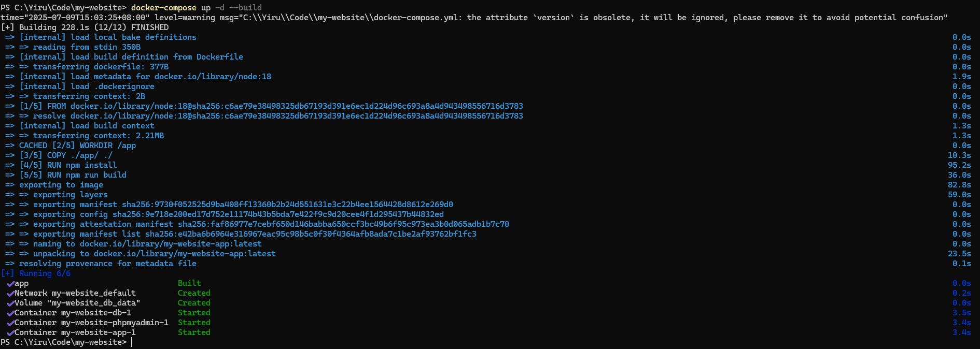980x349 pixels.
Task: Click CACHED WORKDIR /app line
Action: point(77,146)
